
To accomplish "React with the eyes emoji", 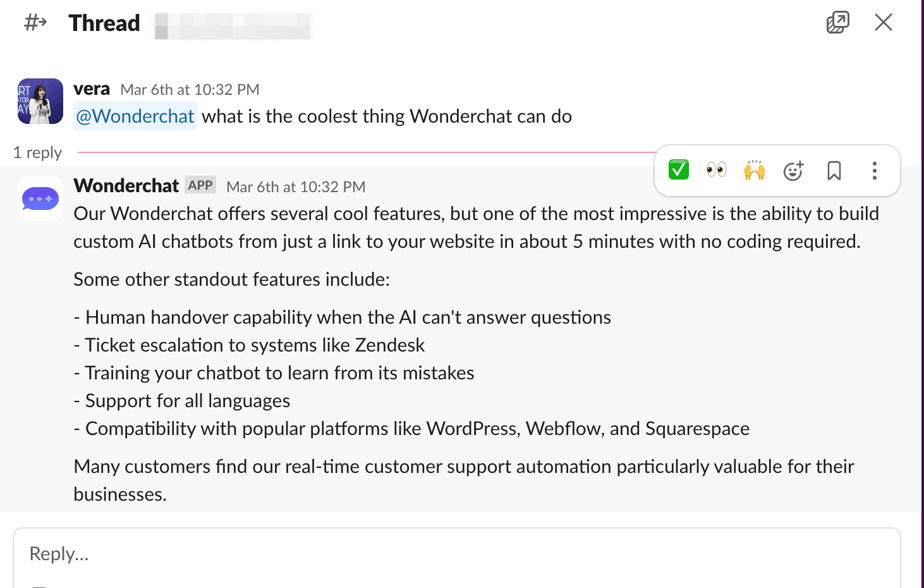I will [x=716, y=170].
